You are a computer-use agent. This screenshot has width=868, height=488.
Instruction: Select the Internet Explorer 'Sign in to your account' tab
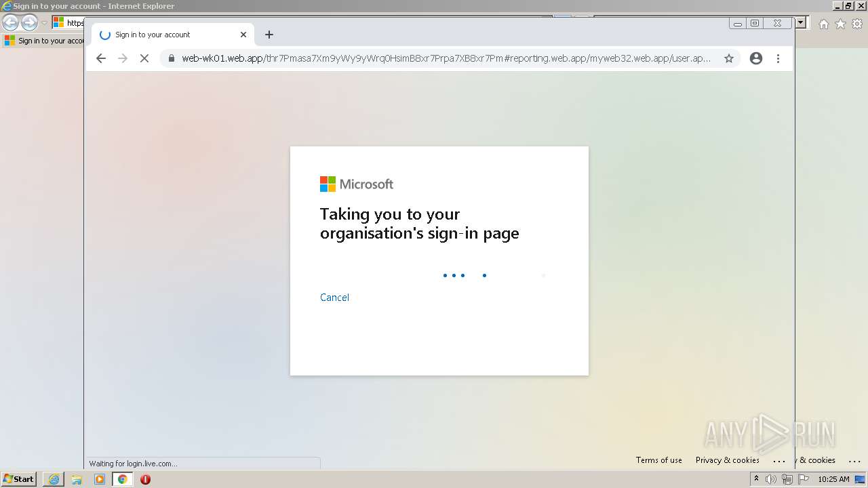43,41
